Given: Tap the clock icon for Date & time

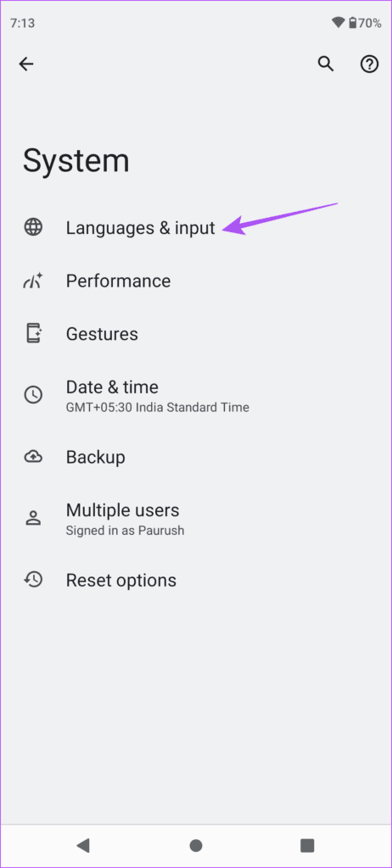Looking at the screenshot, I should [33, 395].
